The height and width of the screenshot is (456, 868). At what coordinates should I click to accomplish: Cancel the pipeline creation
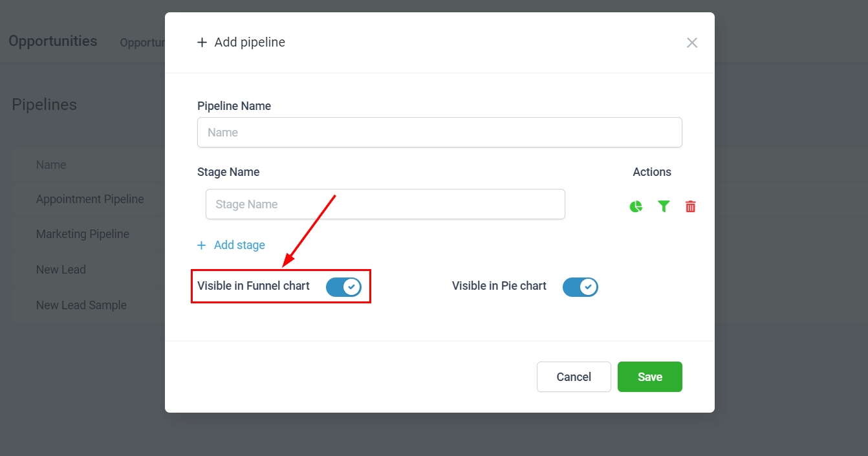point(573,376)
